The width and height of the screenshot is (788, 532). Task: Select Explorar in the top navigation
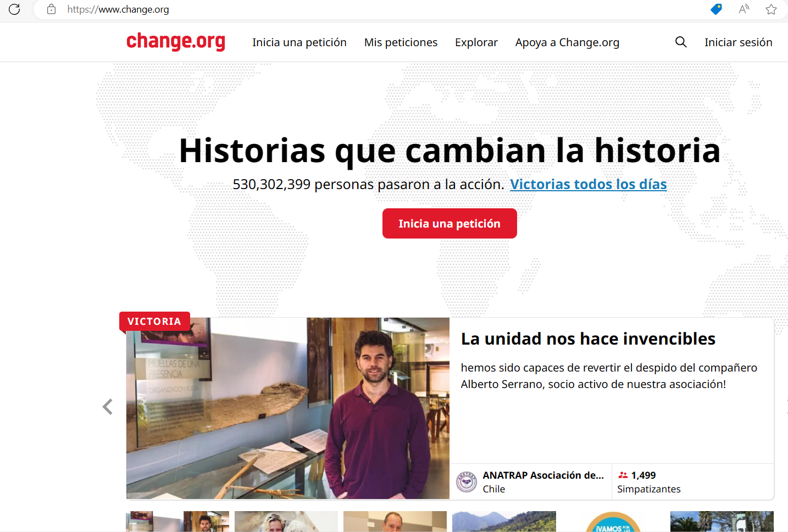click(476, 42)
